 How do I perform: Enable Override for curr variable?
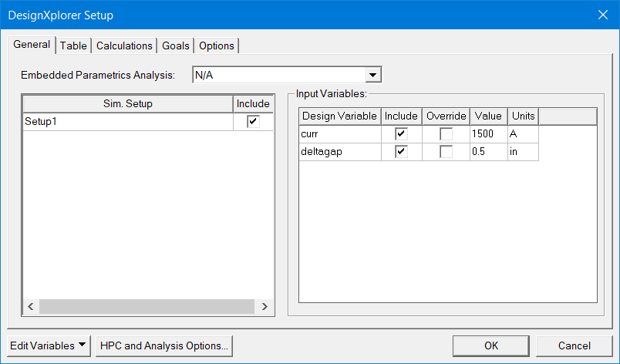point(446,134)
